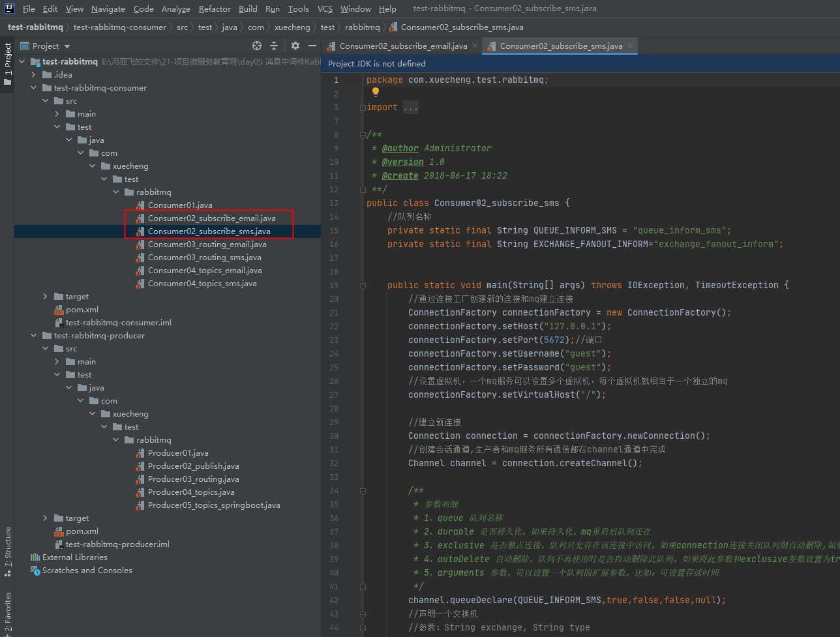
Task: Click the setHost("127.0.0.1") code line
Action: [x=509, y=326]
